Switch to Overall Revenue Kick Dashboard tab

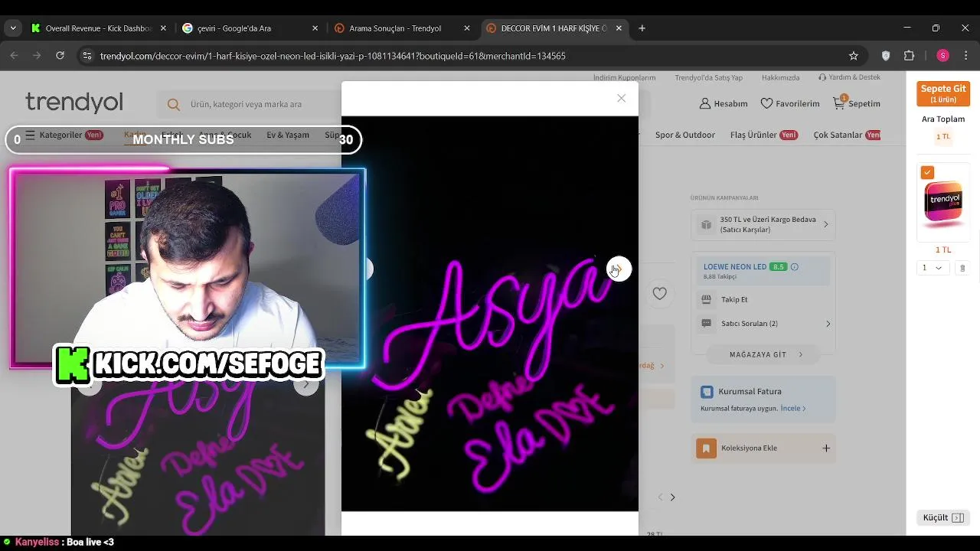tap(98, 28)
